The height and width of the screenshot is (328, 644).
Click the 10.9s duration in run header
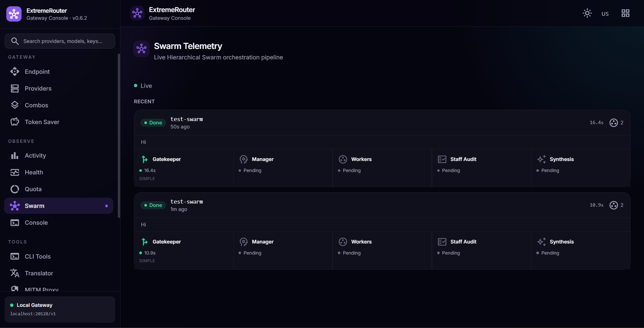(x=596, y=205)
